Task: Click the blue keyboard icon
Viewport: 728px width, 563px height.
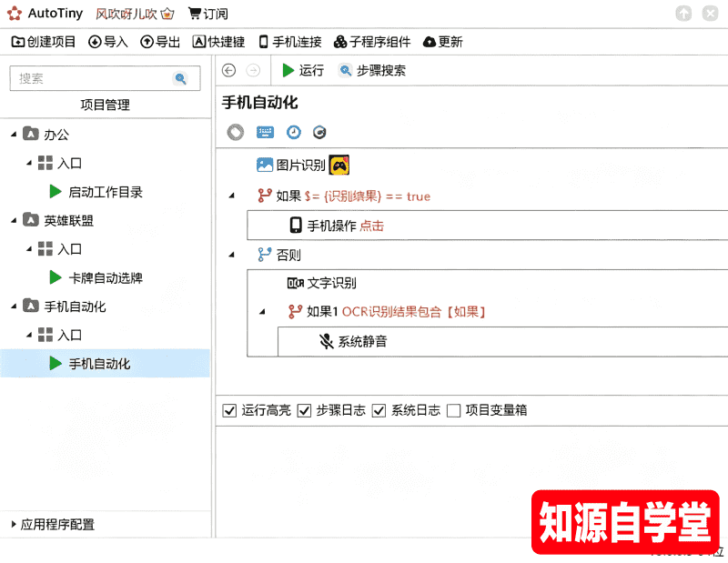Action: coord(265,132)
